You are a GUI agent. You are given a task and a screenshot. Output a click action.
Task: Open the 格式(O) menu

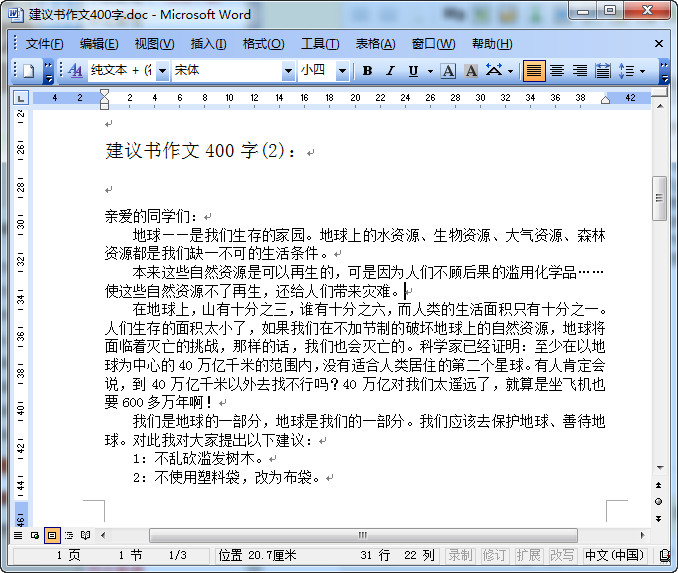coord(263,44)
